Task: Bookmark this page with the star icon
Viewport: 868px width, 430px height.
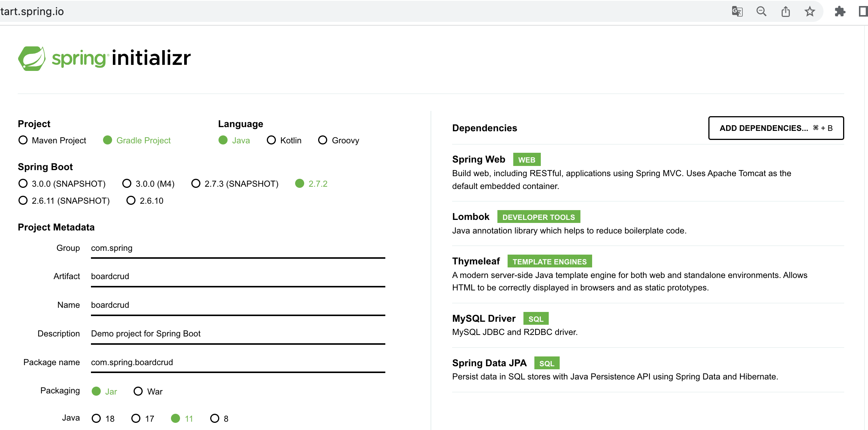Action: click(x=810, y=11)
